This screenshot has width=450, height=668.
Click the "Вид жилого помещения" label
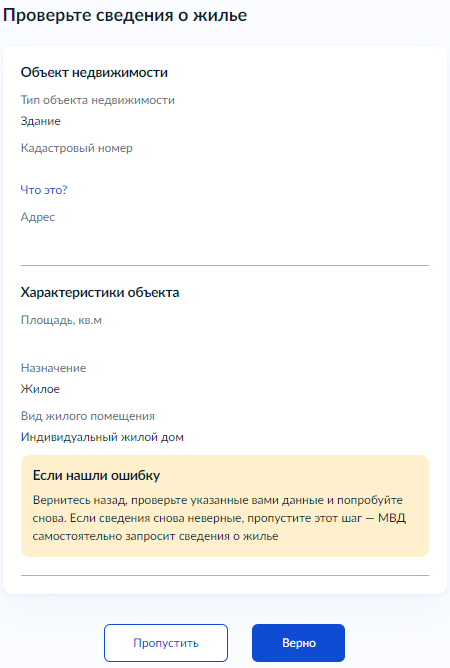click(88, 416)
